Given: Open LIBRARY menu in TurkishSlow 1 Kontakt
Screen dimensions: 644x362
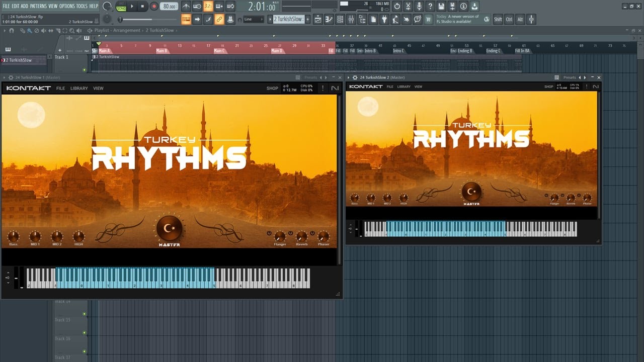Looking at the screenshot, I should point(79,88).
